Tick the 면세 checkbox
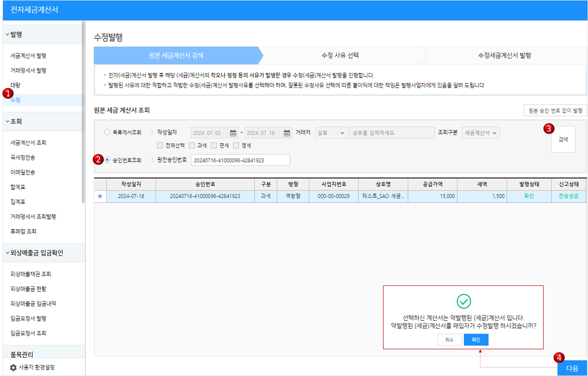This screenshot has height=376, width=588. (x=214, y=145)
